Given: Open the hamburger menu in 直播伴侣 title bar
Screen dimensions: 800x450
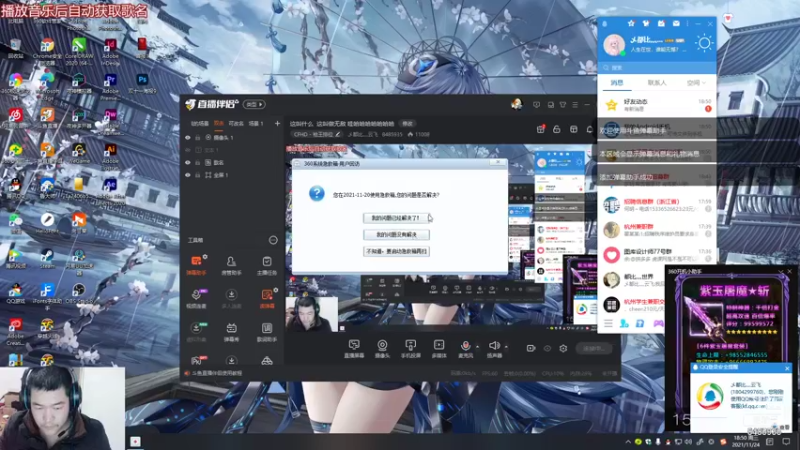Looking at the screenshot, I should coord(575,105).
